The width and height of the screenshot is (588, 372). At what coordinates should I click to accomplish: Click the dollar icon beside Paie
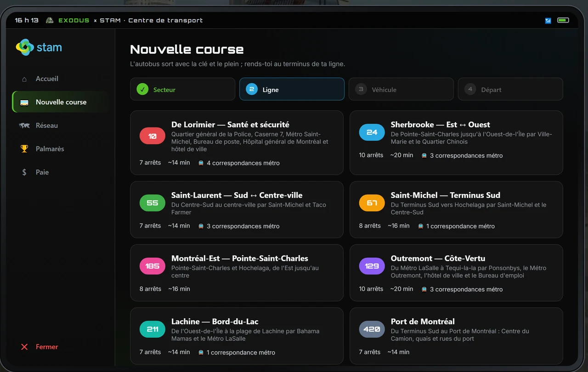coord(24,172)
